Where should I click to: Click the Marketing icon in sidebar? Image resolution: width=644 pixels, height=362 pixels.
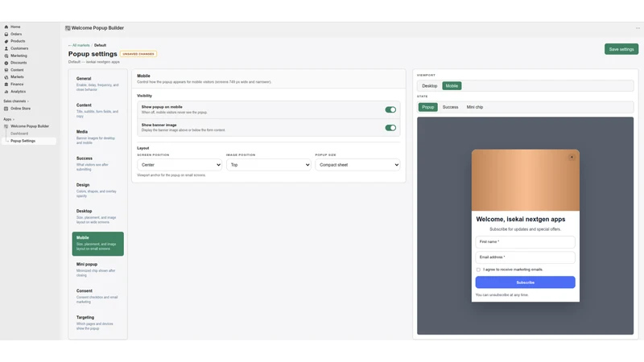[x=6, y=56]
